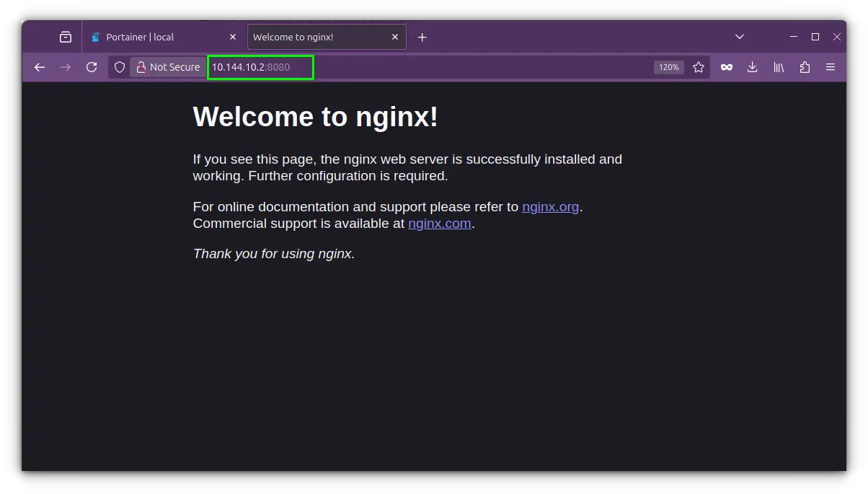Click the account sync icon near downloads
Viewport: 868px width, 494px height.
pyautogui.click(x=726, y=67)
